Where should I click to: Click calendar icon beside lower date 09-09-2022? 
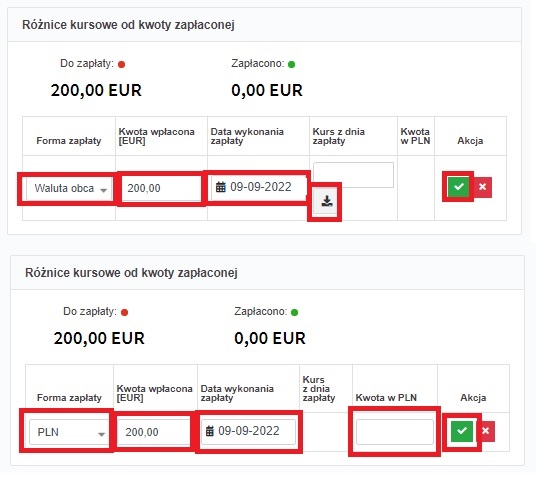(210, 431)
